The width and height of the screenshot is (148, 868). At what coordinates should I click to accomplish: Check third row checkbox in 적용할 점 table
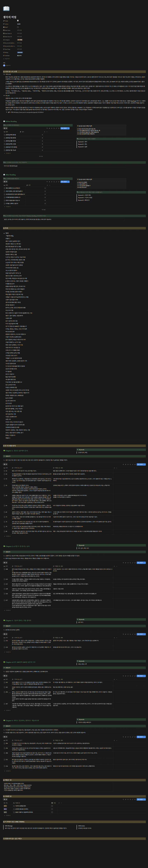[x=52, y=812]
